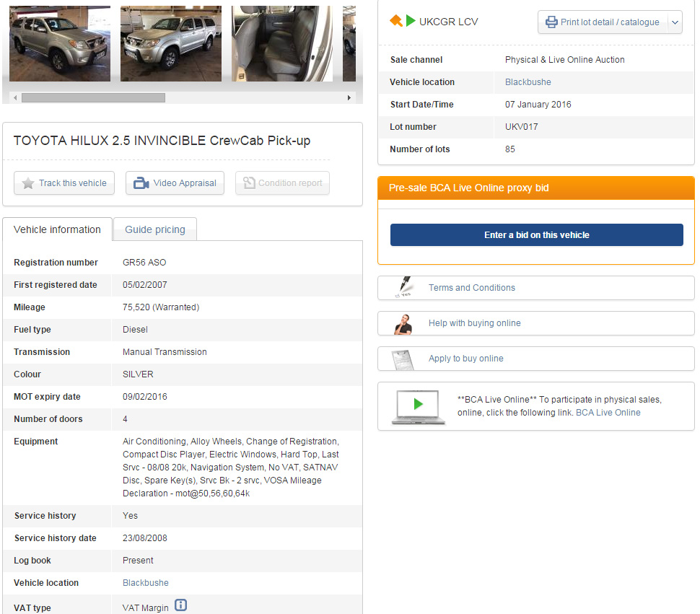Select the start date 07 January 2016
Viewport: 700px width, 614px height.
[538, 105]
